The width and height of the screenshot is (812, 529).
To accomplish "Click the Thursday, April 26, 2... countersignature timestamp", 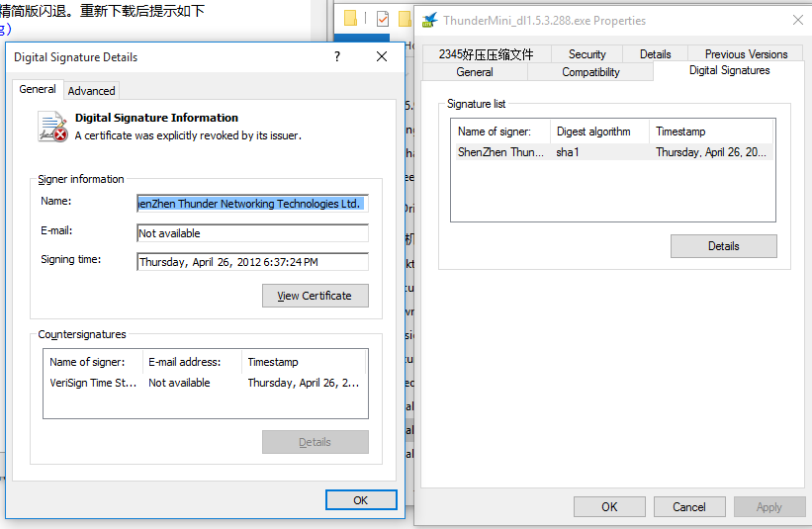I will click(303, 383).
